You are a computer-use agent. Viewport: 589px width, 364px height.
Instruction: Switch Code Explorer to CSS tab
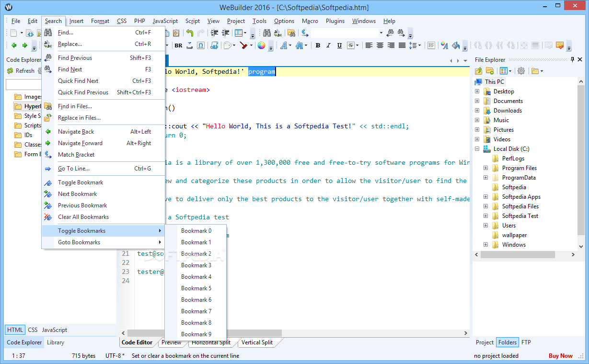pyautogui.click(x=33, y=330)
